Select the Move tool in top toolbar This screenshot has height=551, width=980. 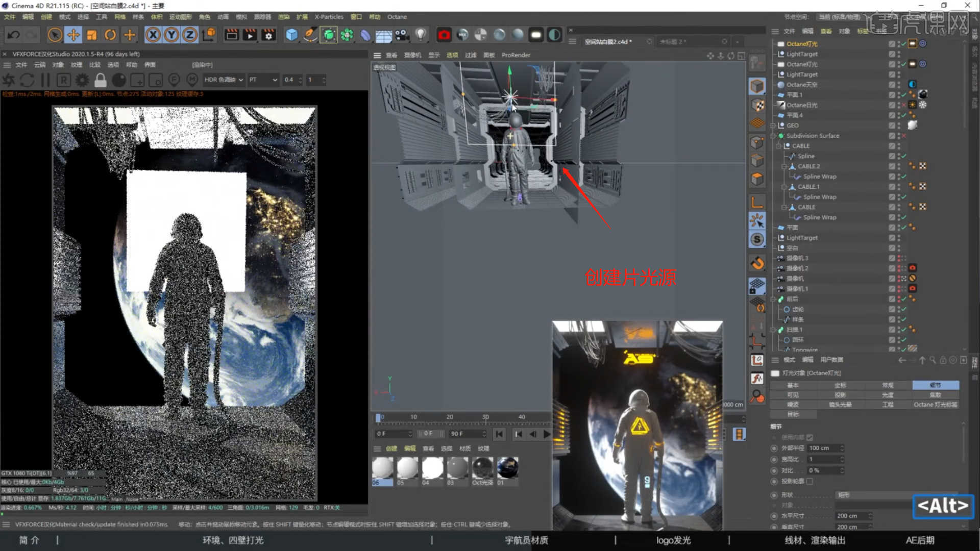click(73, 35)
